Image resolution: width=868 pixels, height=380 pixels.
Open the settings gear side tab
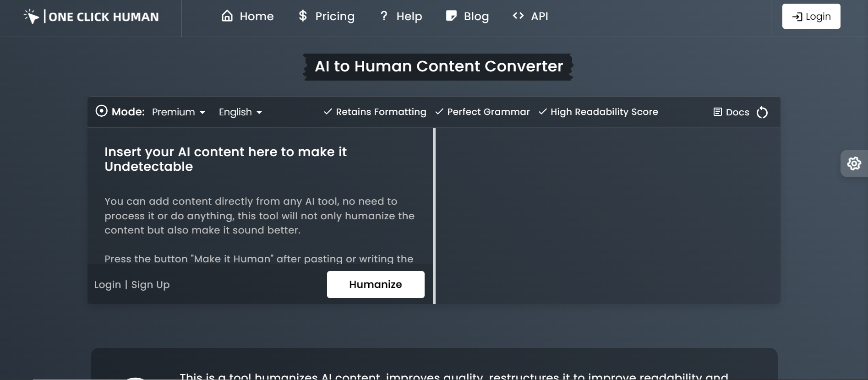[854, 163]
